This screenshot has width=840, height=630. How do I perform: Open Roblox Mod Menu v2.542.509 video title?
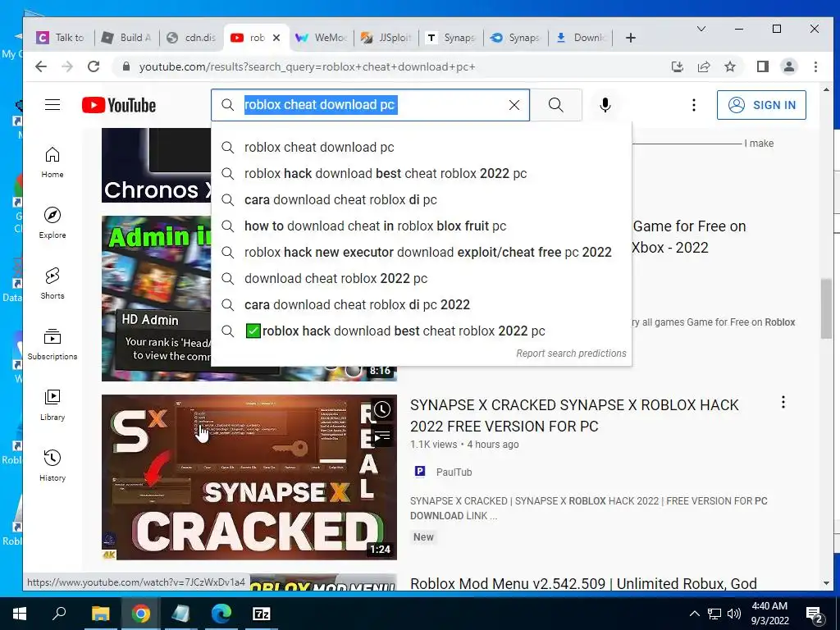[x=583, y=583]
